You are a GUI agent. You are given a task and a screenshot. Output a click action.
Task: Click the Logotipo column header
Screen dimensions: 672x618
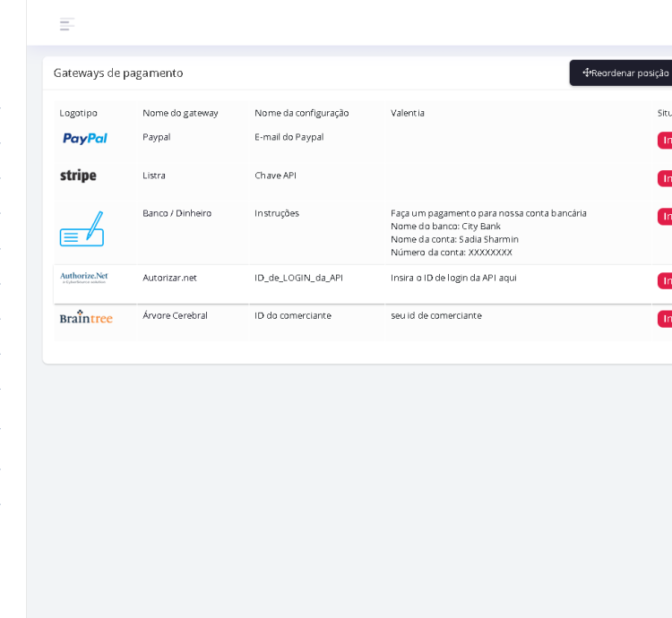[79, 113]
